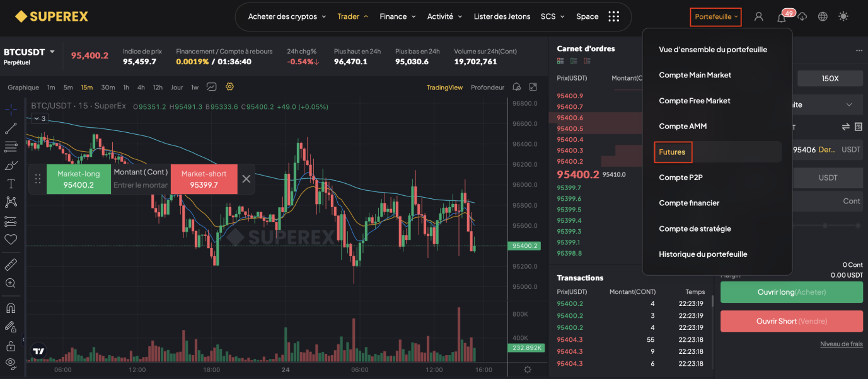Select the pattern drawing tool
This screenshot has height=379, width=868.
click(11, 202)
